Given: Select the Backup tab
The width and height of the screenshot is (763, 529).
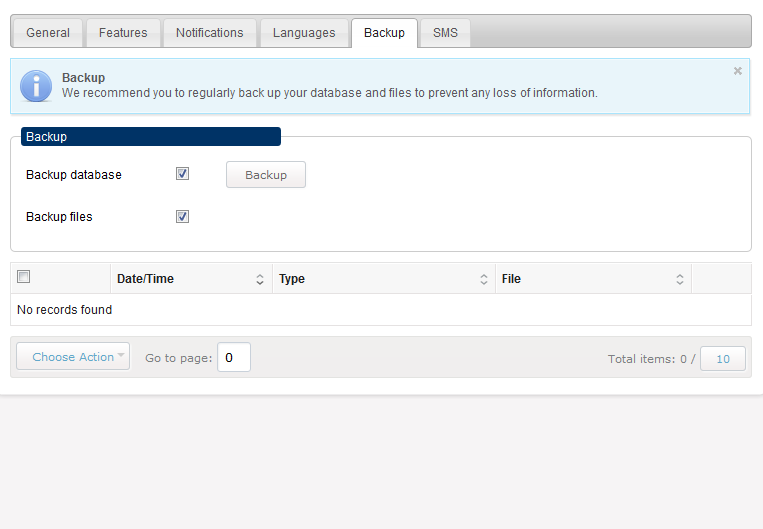Looking at the screenshot, I should pyautogui.click(x=384, y=33).
